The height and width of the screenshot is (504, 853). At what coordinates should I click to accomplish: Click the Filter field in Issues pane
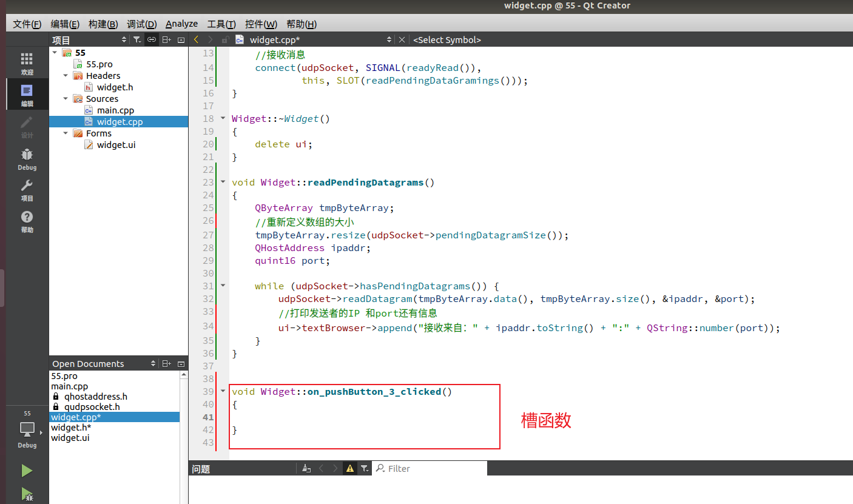(430, 468)
